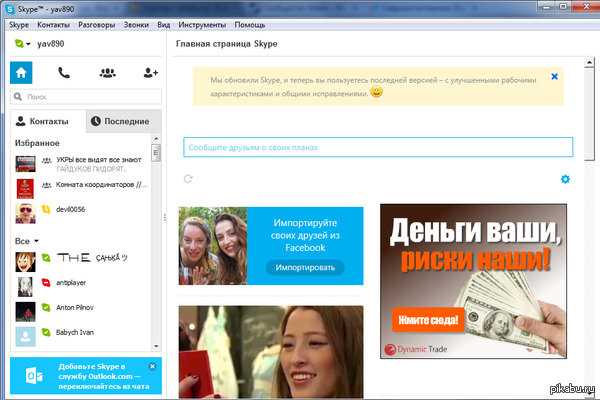The image size is (600, 400).
Task: Select the THE САНЬКА contact
Action: (81, 262)
